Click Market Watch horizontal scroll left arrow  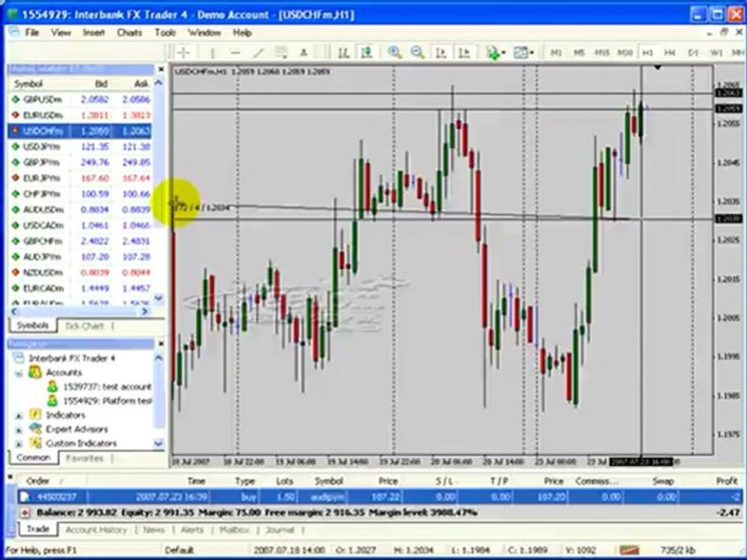pyautogui.click(x=13, y=311)
